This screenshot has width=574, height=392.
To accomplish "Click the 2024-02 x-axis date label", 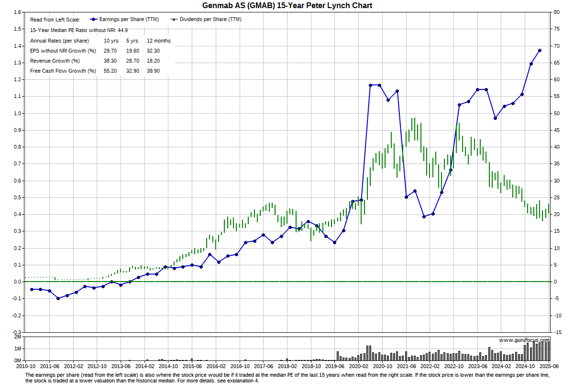I will pyautogui.click(x=502, y=366).
